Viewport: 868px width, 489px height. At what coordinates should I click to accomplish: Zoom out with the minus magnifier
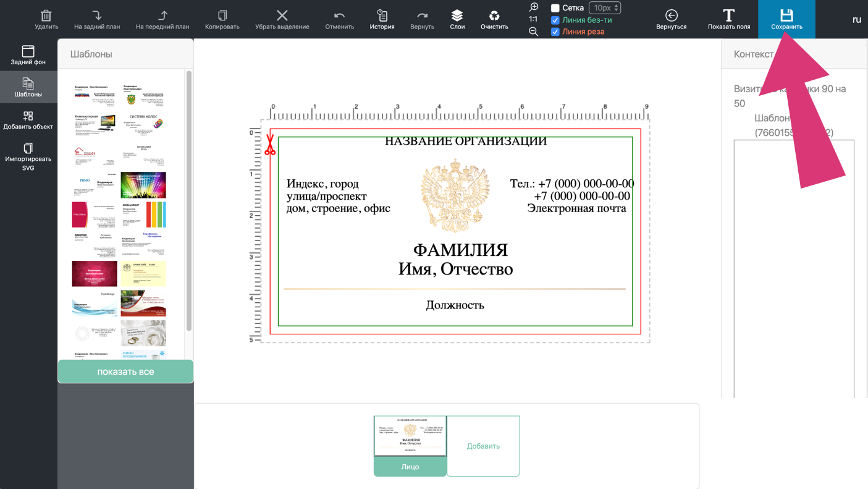pos(534,32)
